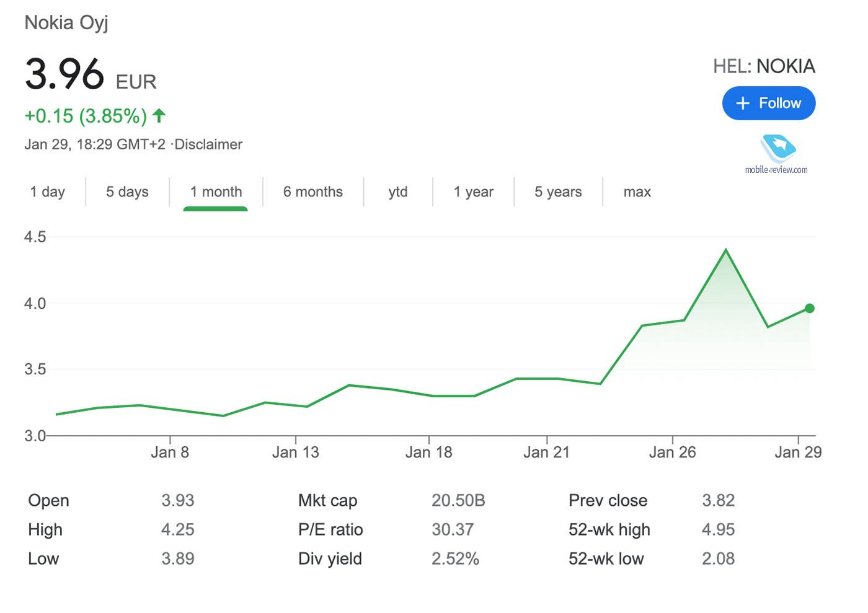The width and height of the screenshot is (868, 613).
Task: Select the 1 day range tab
Action: (48, 192)
